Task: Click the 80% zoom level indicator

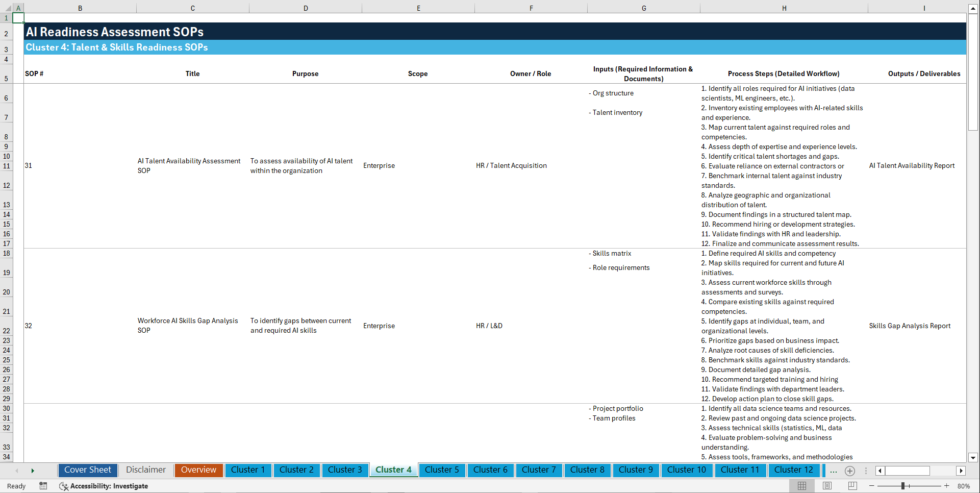Action: click(965, 486)
